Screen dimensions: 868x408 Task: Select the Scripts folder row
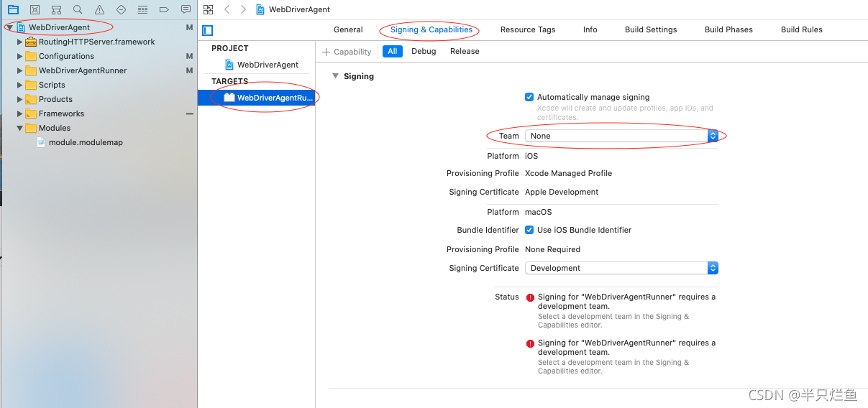(x=99, y=85)
